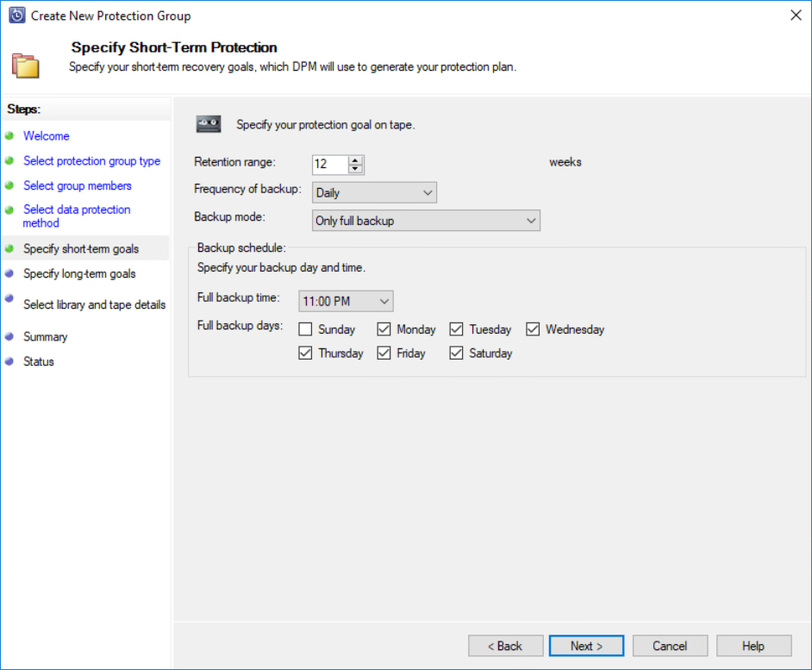Go back with the Back button
This screenshot has height=670, width=812.
tap(505, 646)
